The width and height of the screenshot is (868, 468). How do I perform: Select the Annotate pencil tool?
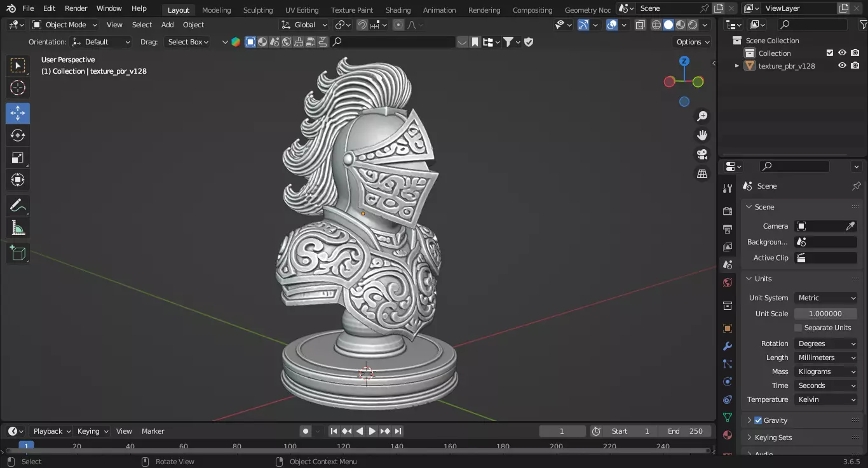point(18,206)
